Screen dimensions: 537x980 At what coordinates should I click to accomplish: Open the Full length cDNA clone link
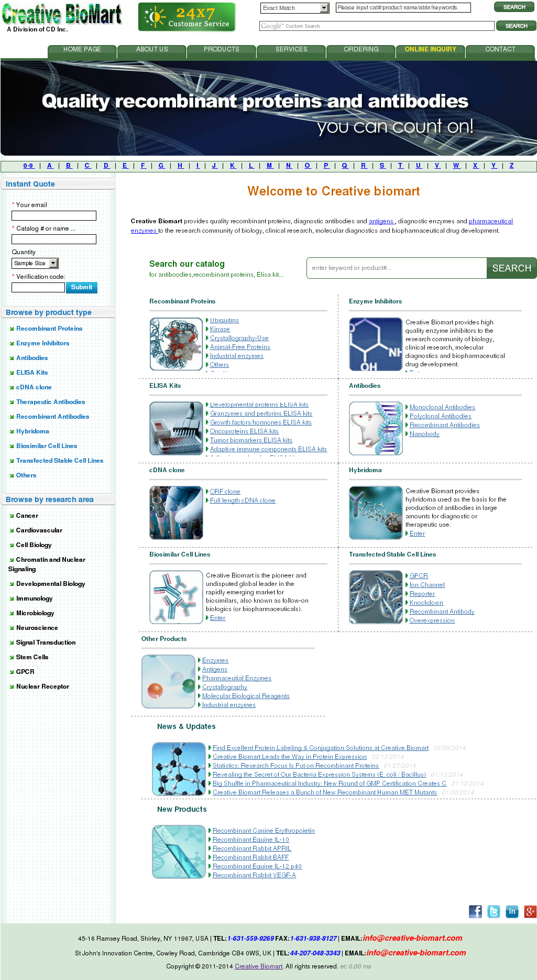[243, 500]
